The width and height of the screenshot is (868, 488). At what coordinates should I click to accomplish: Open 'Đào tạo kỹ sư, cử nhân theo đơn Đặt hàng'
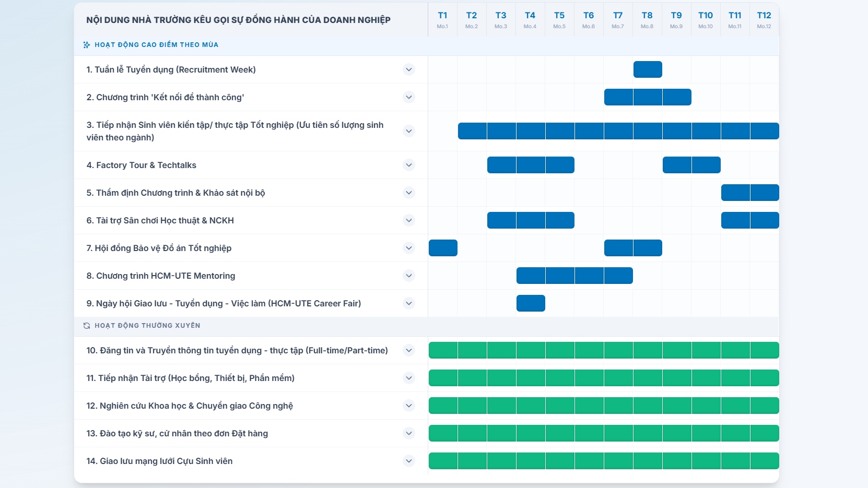177,433
